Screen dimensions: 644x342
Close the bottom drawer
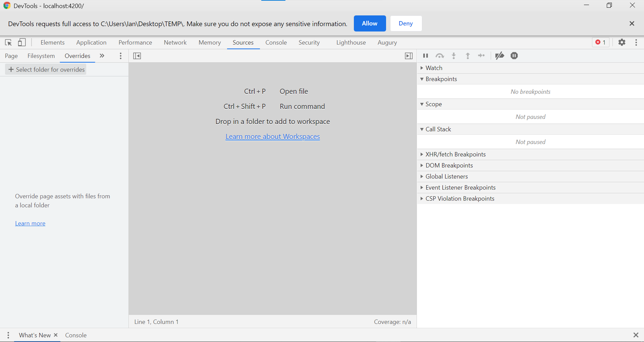click(x=636, y=335)
